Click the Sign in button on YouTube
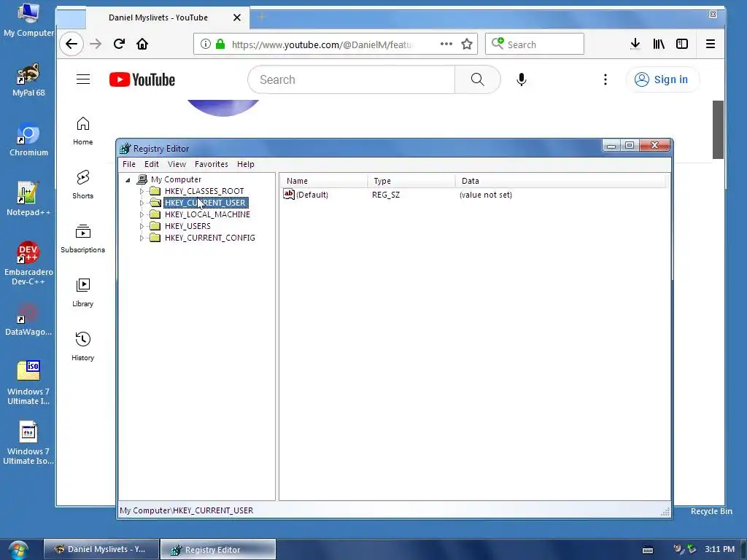Viewport: 747px width, 560px height. pyautogui.click(x=662, y=79)
